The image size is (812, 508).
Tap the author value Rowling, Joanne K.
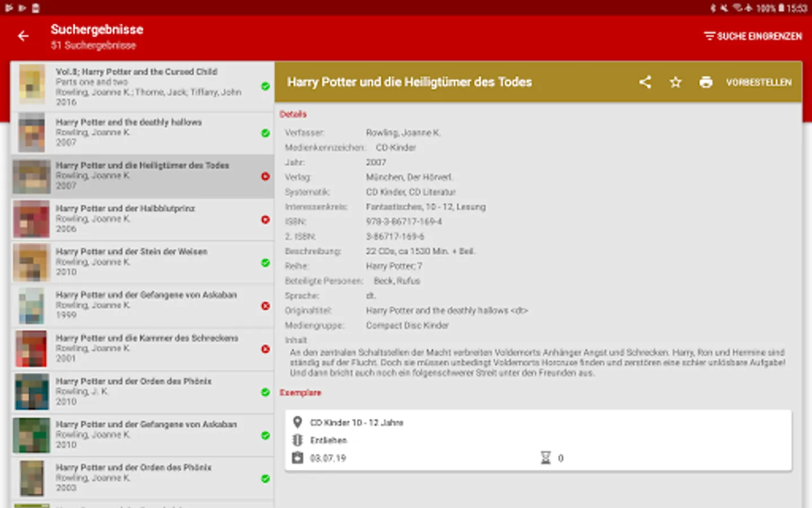[x=403, y=133]
